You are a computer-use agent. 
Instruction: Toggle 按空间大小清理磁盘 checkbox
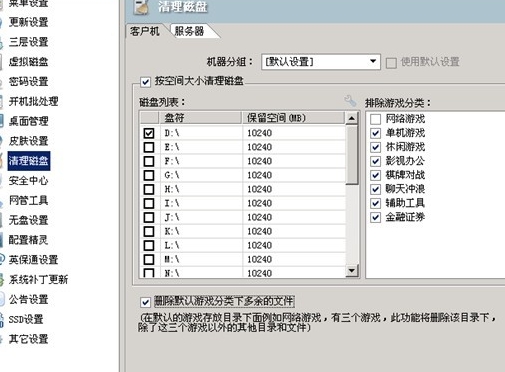point(145,82)
